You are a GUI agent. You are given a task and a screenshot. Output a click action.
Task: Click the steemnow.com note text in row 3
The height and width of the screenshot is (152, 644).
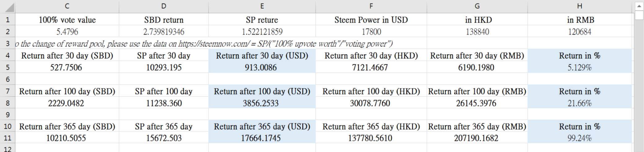pos(205,44)
